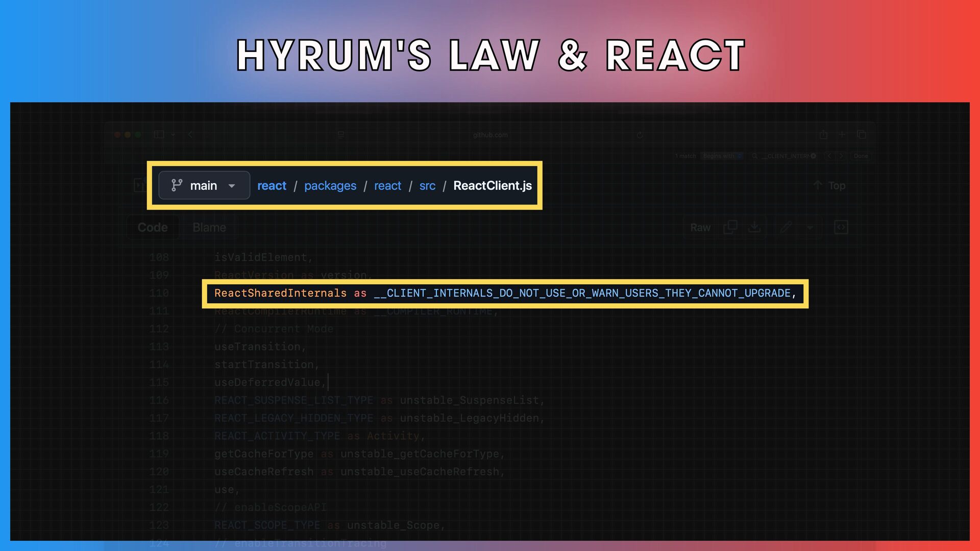Copy raw file contents icon

click(730, 228)
